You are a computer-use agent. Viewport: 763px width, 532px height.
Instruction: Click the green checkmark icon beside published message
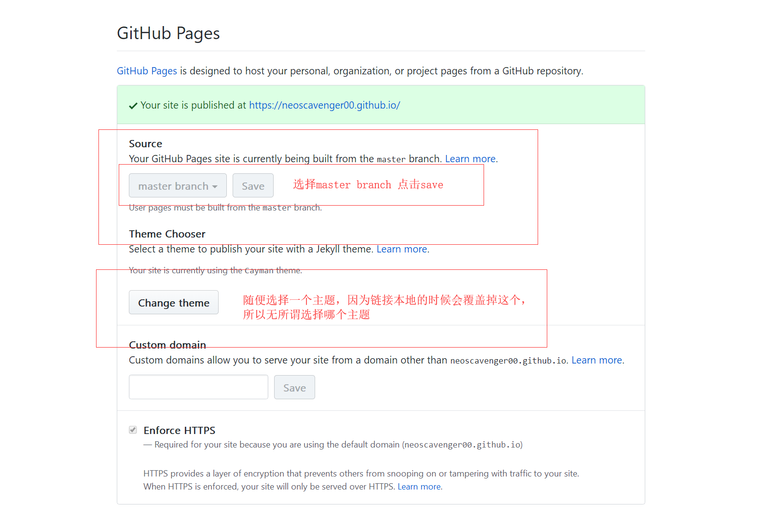click(x=133, y=106)
